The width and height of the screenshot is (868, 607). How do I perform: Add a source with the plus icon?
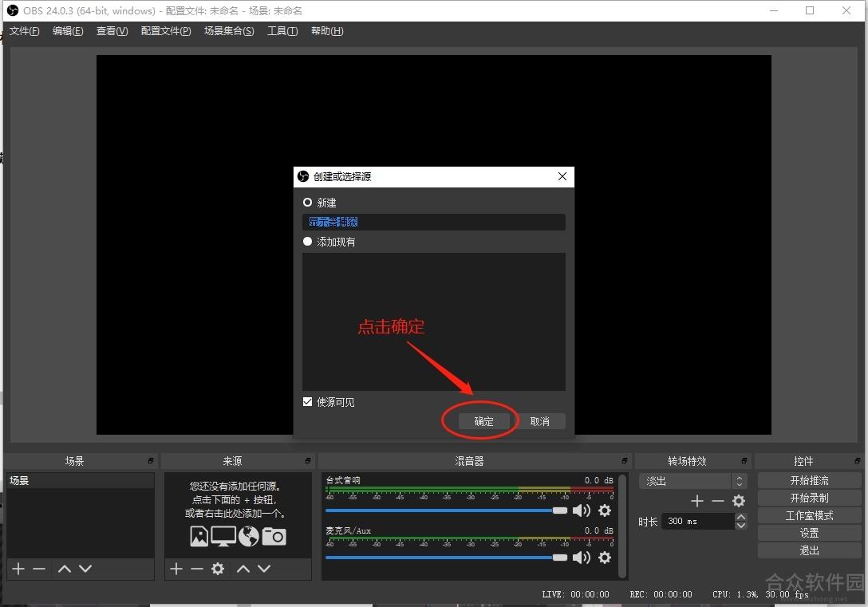176,568
